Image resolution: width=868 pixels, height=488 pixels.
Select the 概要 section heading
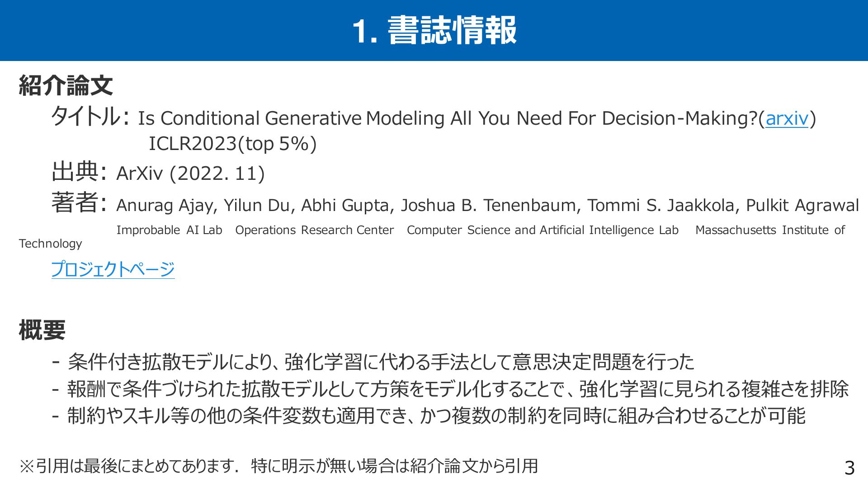(42, 330)
